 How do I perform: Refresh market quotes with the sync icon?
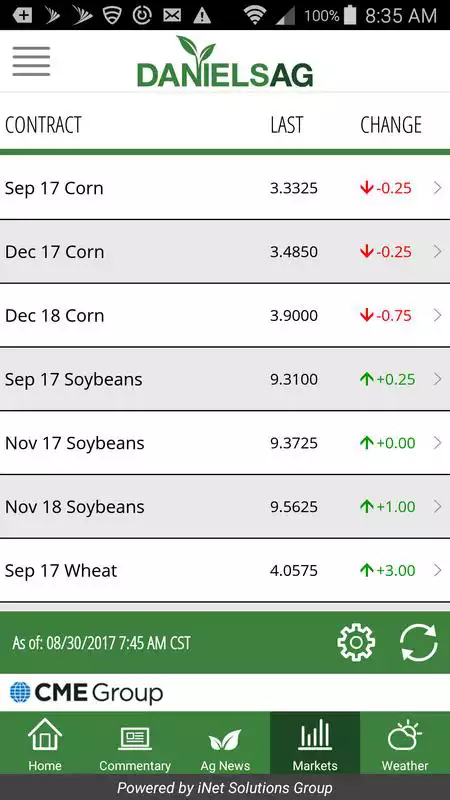418,642
